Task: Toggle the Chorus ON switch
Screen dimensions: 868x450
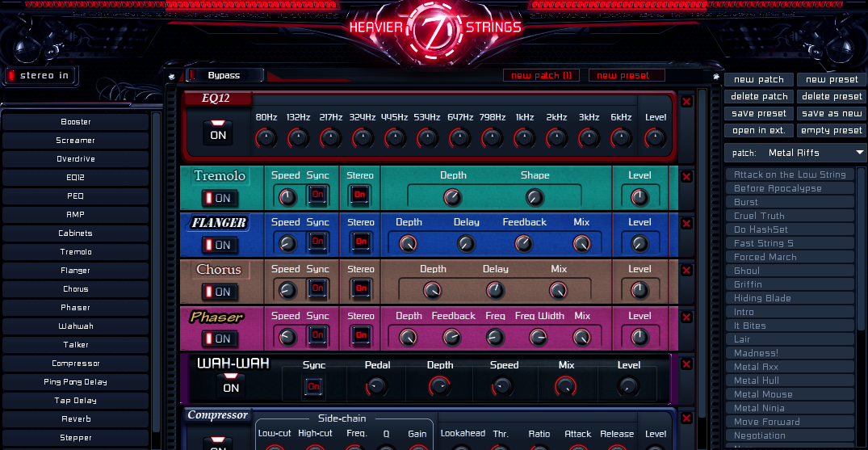Action: [219, 292]
